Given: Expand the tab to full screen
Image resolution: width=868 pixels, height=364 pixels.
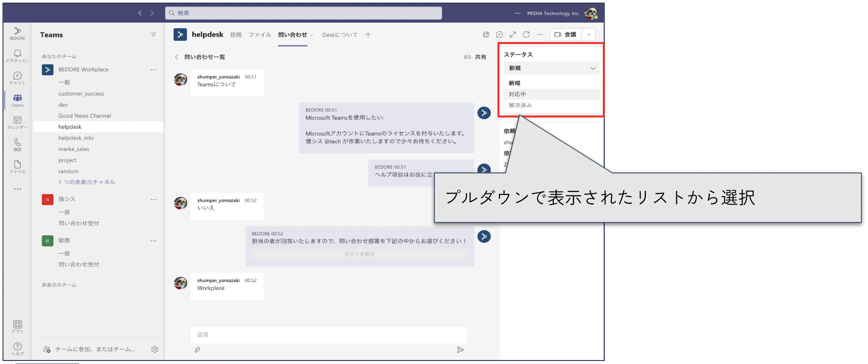Looking at the screenshot, I should [513, 34].
